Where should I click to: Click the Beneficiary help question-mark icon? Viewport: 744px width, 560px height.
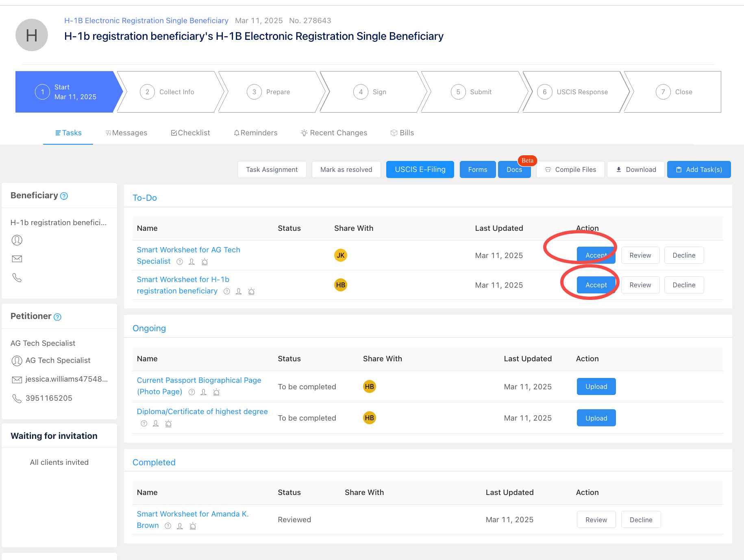(x=64, y=196)
